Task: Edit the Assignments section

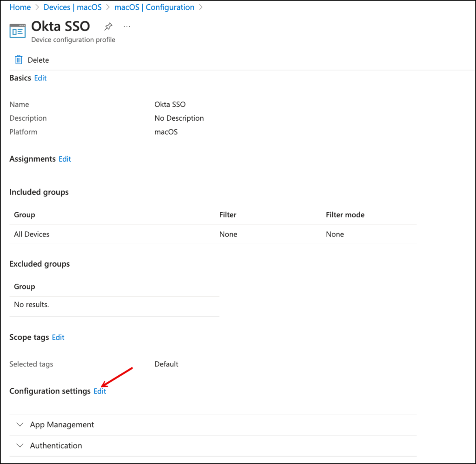Action: [65, 159]
